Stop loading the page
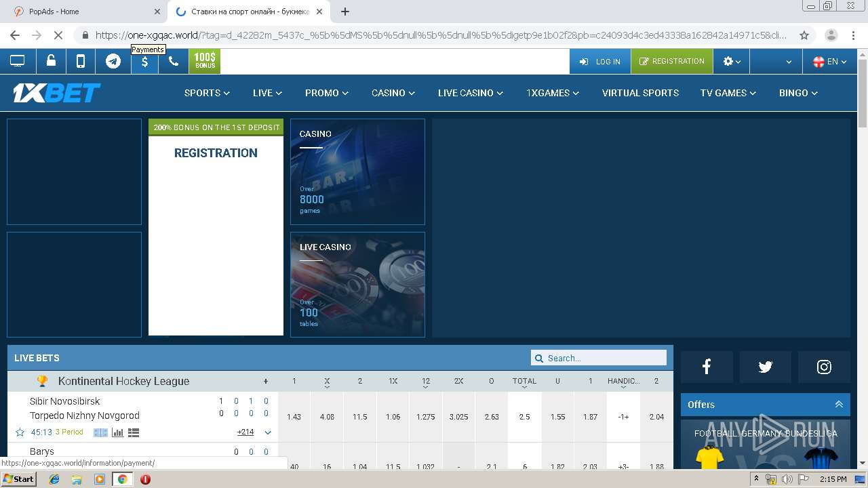Image resolution: width=868 pixels, height=488 pixels. pyautogui.click(x=58, y=35)
